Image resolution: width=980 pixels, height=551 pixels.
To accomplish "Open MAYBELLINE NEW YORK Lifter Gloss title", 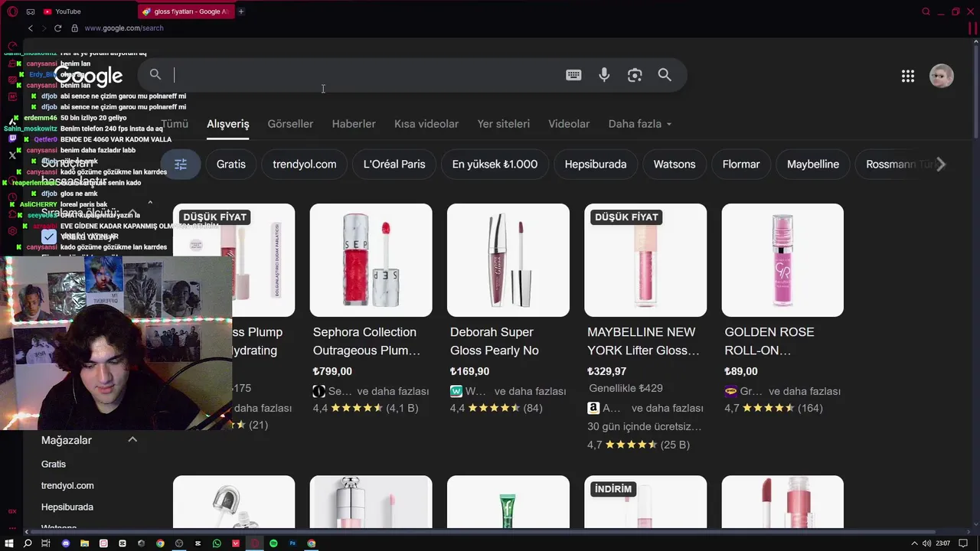I will click(643, 341).
